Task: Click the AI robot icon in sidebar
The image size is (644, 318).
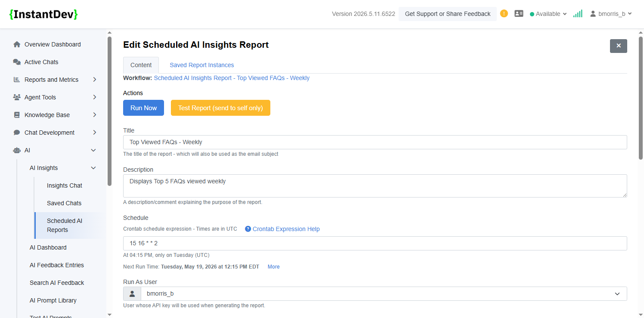Action: pyautogui.click(x=17, y=150)
